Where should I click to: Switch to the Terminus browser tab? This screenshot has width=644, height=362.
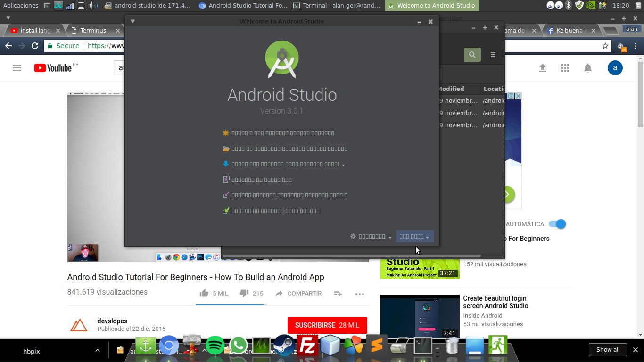(94, 30)
